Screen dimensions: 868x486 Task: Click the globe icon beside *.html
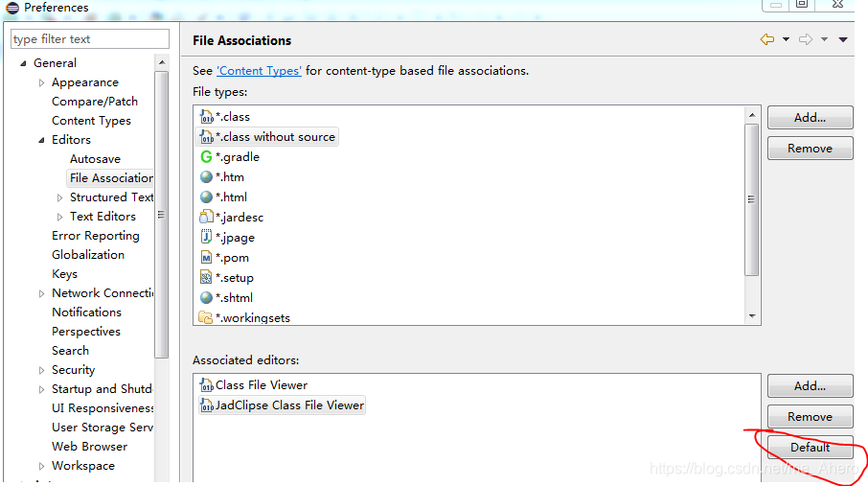pos(207,197)
